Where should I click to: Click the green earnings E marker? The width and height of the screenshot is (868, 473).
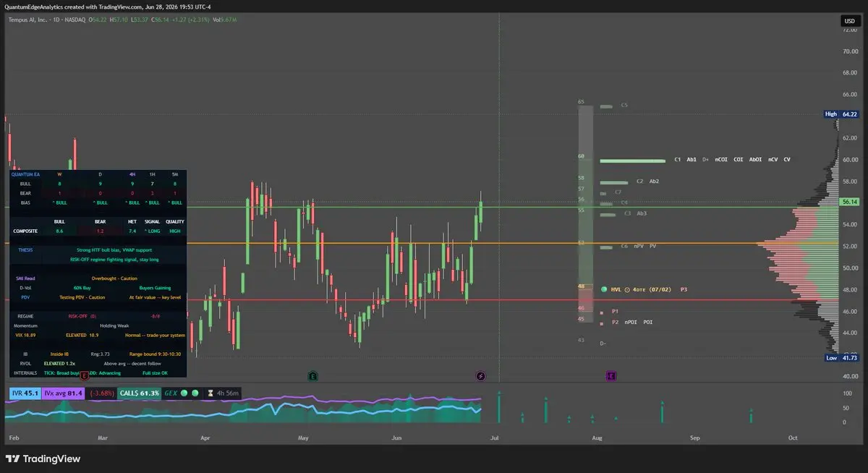tap(312, 375)
